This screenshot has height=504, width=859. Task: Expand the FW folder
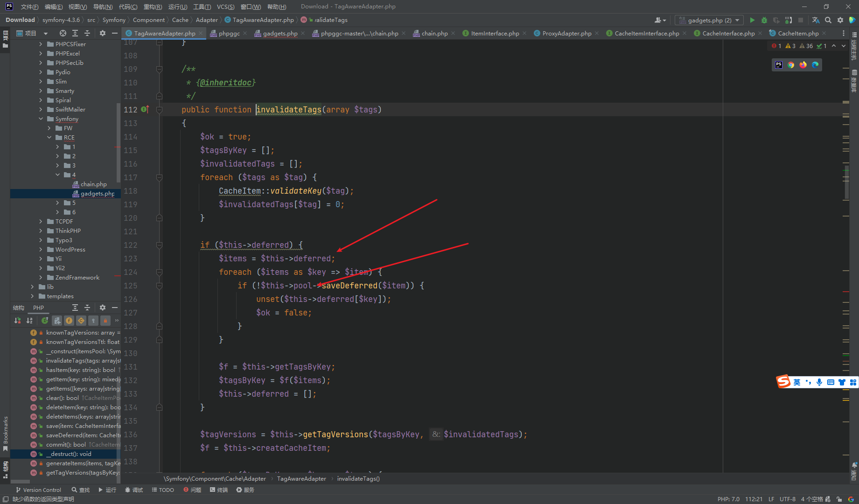[49, 128]
